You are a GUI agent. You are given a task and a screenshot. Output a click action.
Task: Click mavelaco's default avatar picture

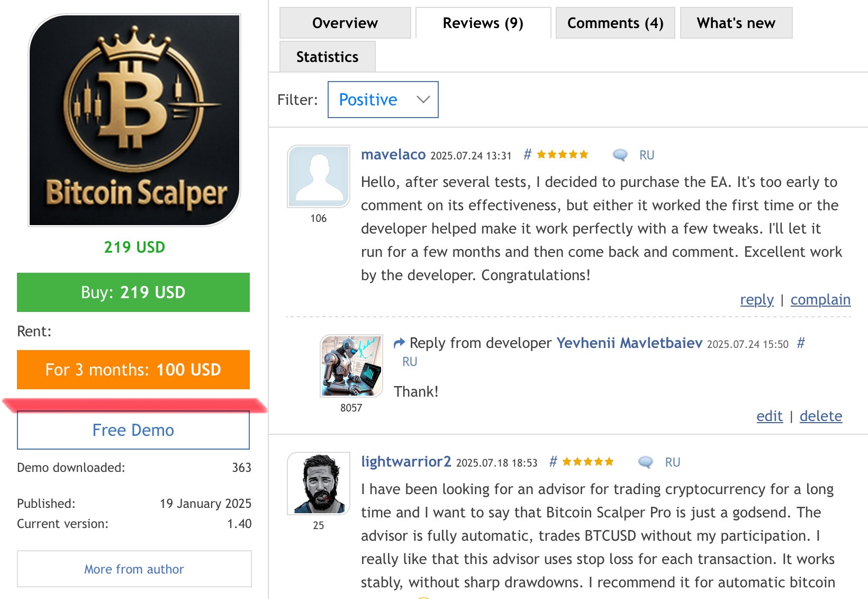click(319, 176)
